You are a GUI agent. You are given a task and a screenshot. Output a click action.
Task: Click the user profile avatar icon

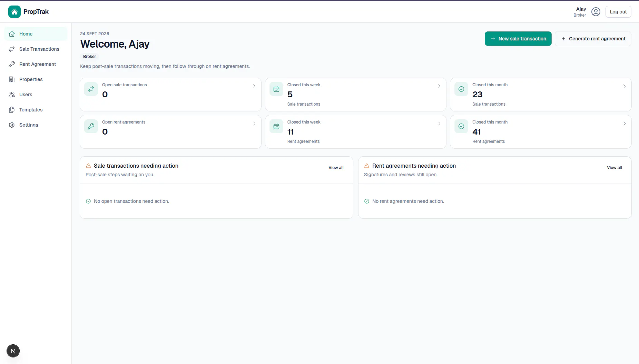[x=596, y=12]
